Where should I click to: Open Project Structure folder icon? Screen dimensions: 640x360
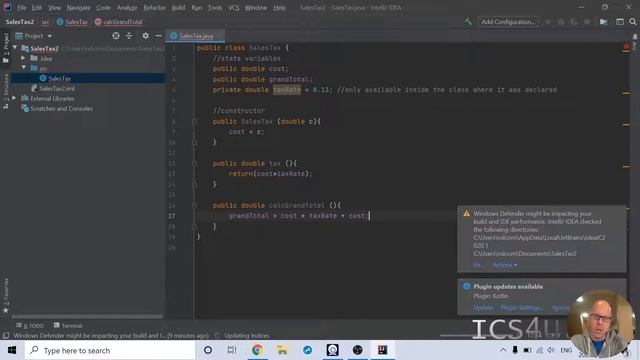tap(604, 22)
